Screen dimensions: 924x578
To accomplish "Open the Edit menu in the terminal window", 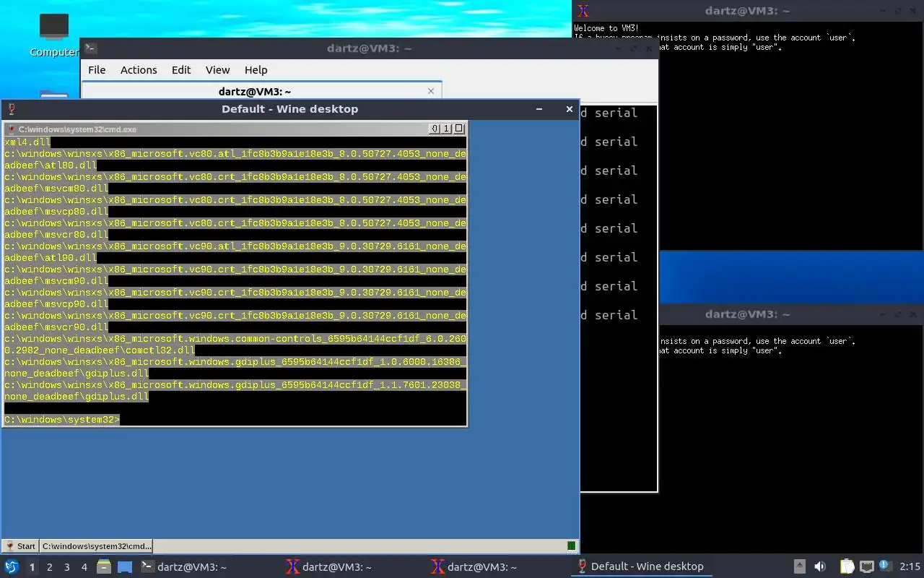I will pos(181,70).
